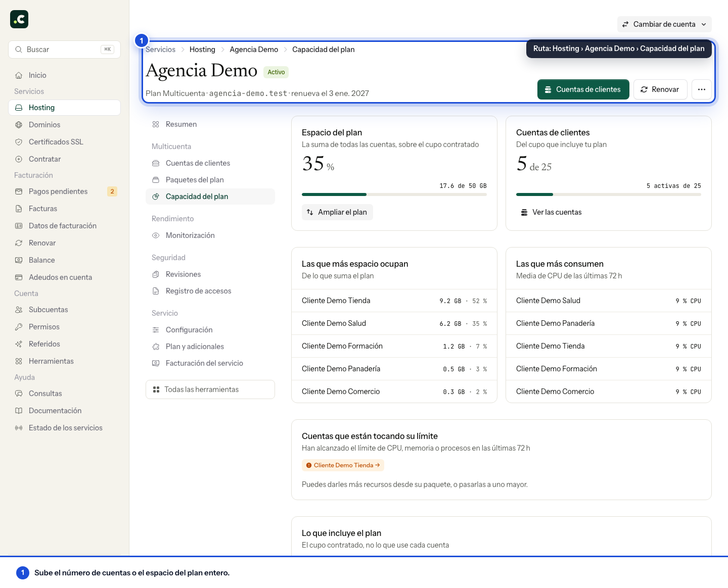Click the Referidos sparkle icon
Image resolution: width=728 pixels, height=588 pixels.
click(19, 344)
